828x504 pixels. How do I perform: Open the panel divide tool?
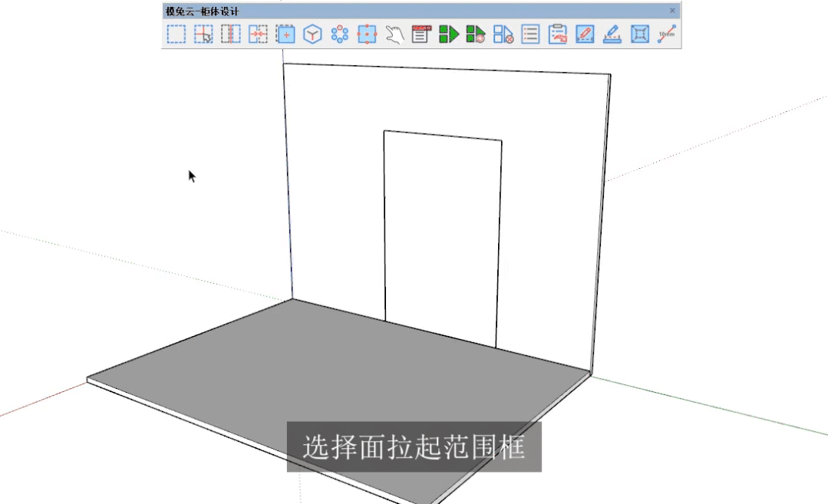tap(230, 34)
